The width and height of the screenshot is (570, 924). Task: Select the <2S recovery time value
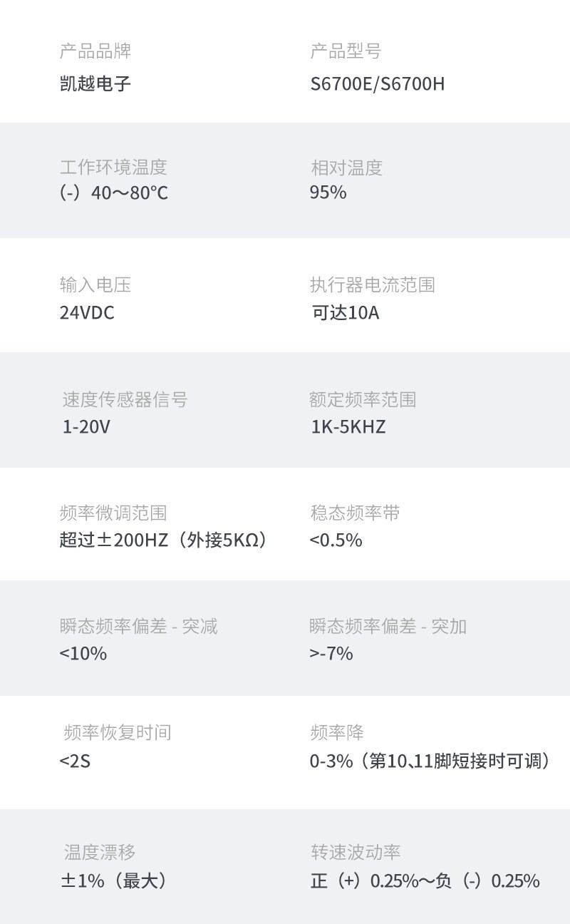pos(75,761)
